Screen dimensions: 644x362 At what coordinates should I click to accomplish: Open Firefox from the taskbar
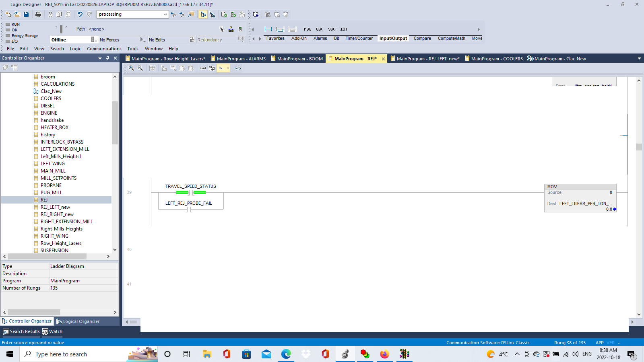tap(384, 354)
